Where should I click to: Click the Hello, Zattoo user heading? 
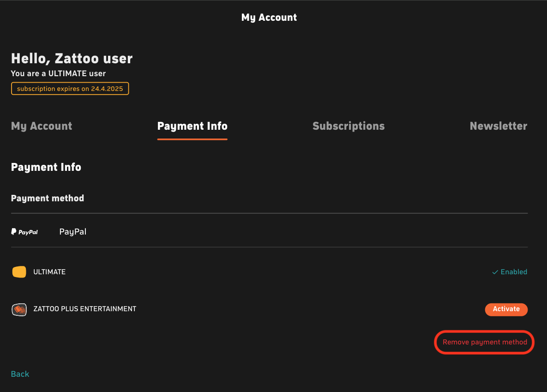pyautogui.click(x=72, y=58)
